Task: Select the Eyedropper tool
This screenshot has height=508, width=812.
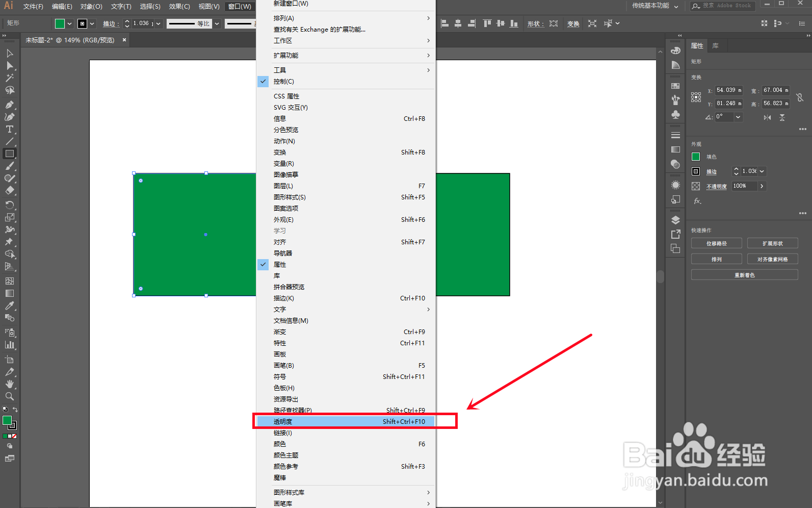Action: pos(9,306)
